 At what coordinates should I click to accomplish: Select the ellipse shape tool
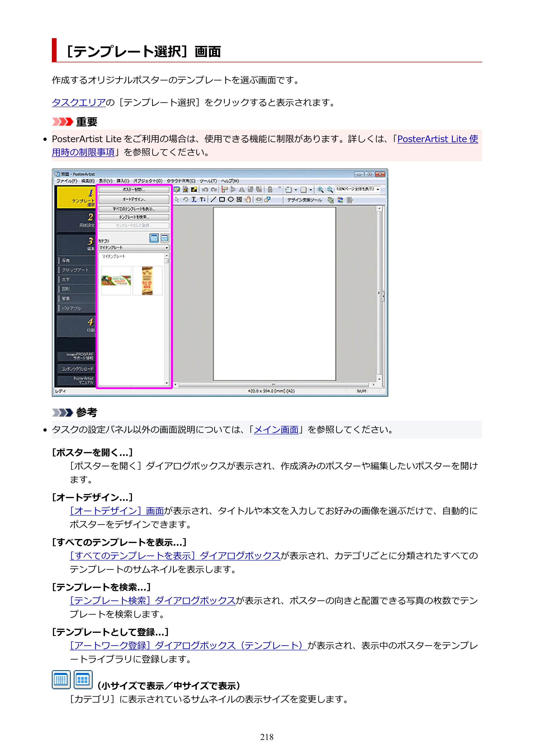tap(231, 199)
